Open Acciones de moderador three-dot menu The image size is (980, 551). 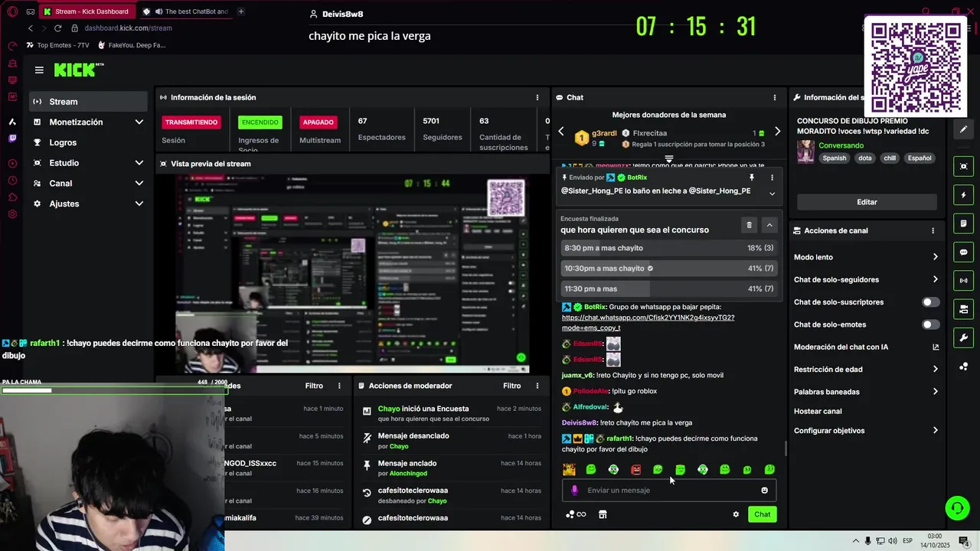pyautogui.click(x=536, y=386)
